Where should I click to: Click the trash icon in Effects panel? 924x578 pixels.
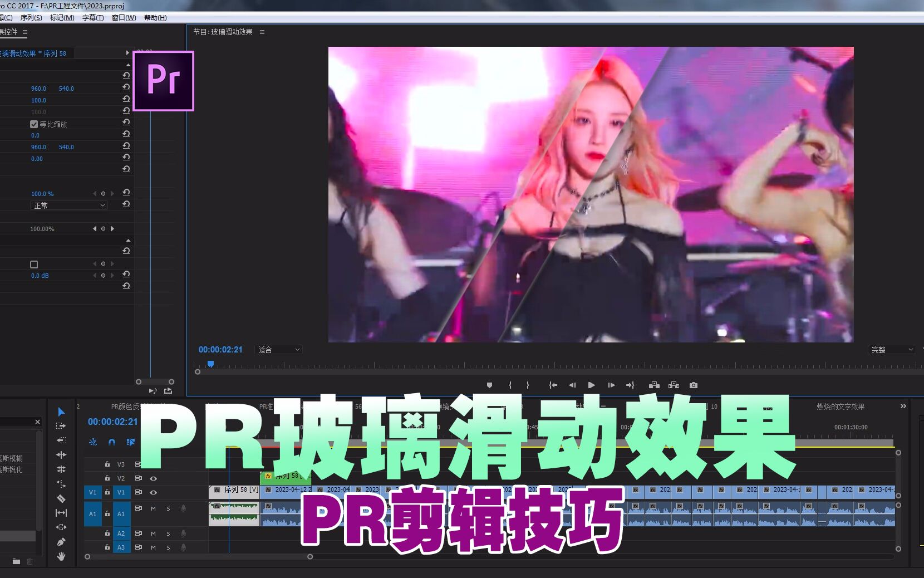coord(30,561)
